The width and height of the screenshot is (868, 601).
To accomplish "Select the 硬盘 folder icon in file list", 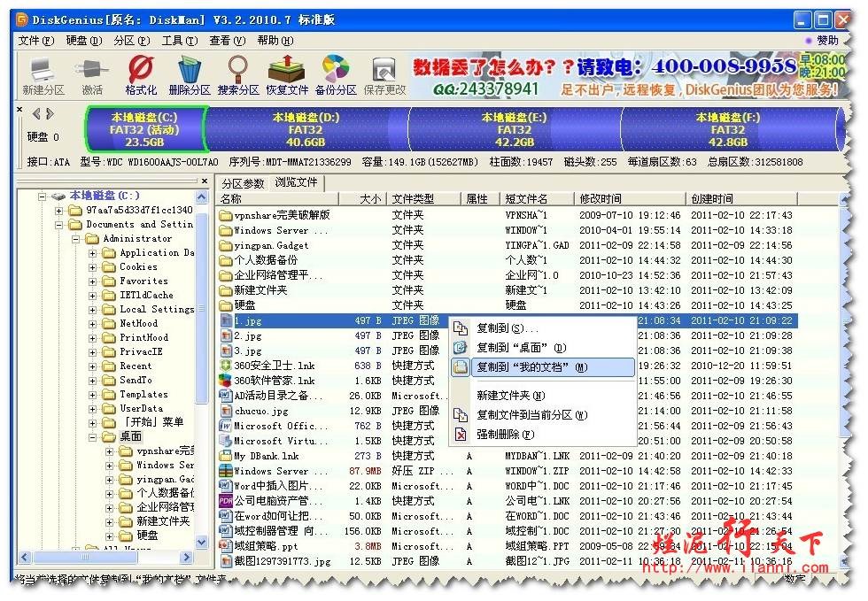I will coord(225,305).
